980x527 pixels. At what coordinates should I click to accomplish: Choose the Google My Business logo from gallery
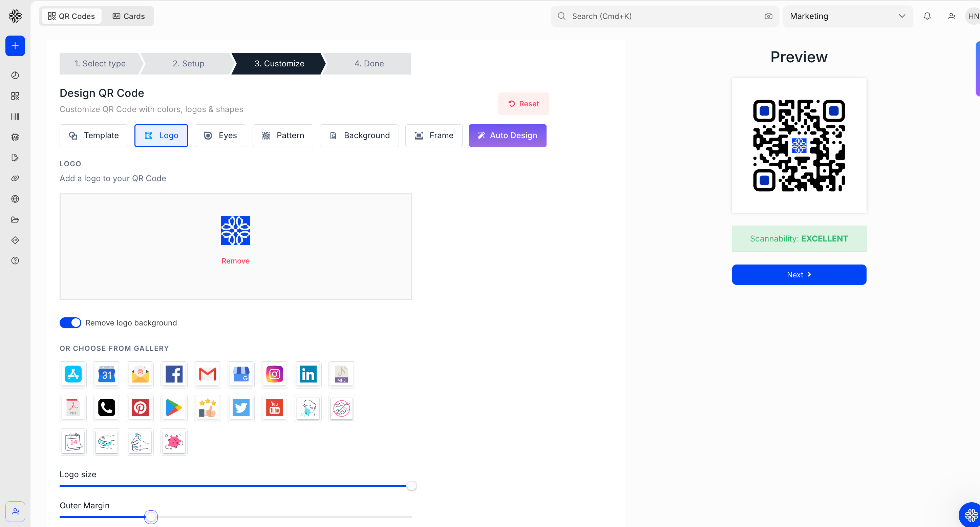241,374
